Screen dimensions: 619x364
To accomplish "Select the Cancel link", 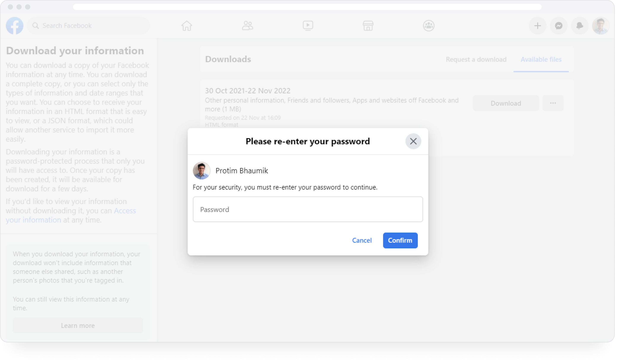I will click(x=362, y=240).
